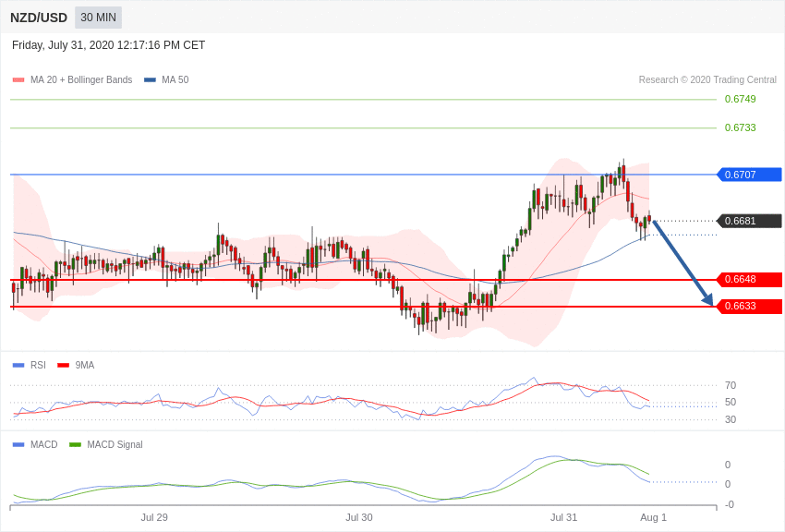This screenshot has width=785, height=532.
Task: Click the black 0.6681 current price tag
Action: (750, 221)
